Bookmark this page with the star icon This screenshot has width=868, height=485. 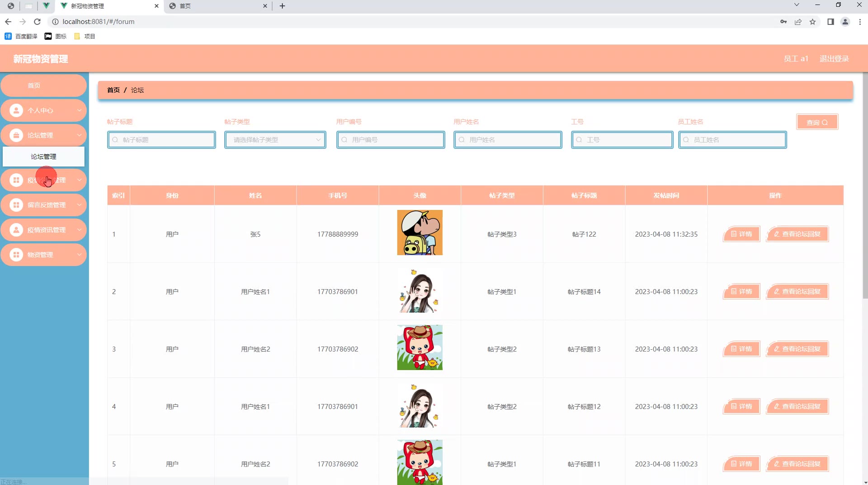pos(812,22)
